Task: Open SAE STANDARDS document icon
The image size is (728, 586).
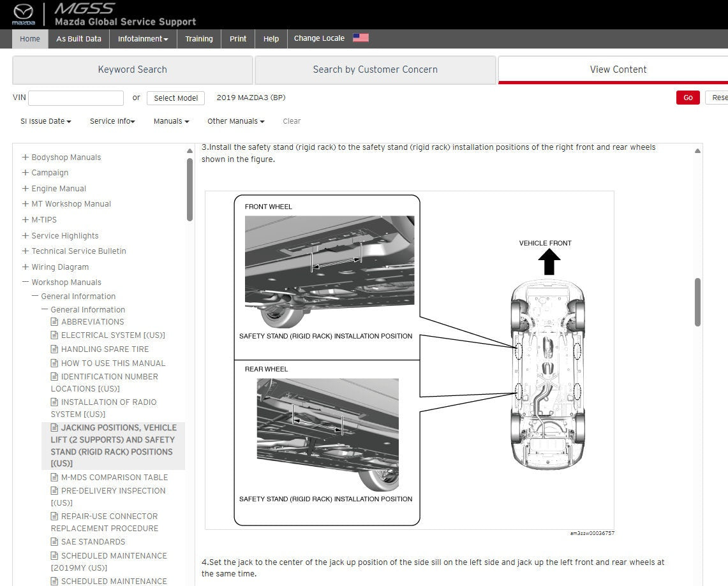Action: 54,541
